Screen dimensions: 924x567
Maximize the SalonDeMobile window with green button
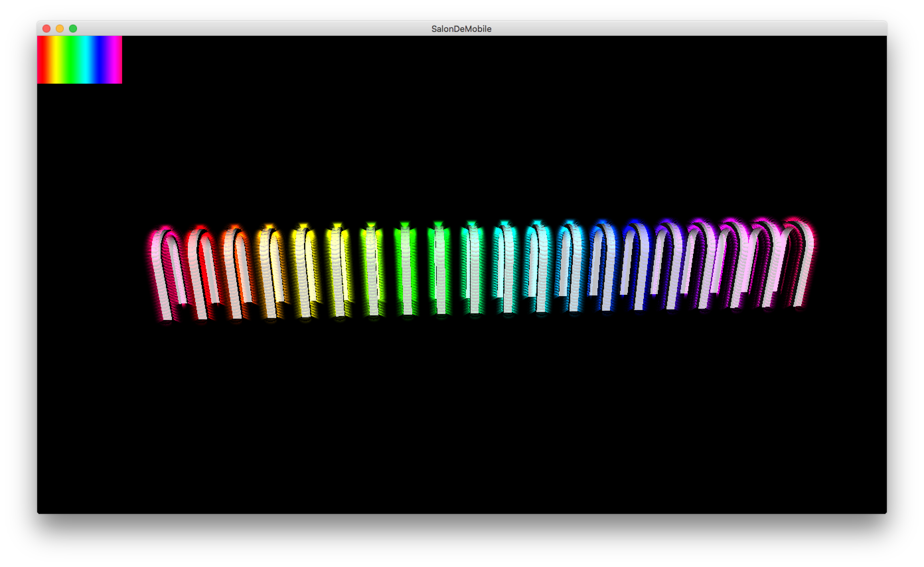[x=73, y=29]
